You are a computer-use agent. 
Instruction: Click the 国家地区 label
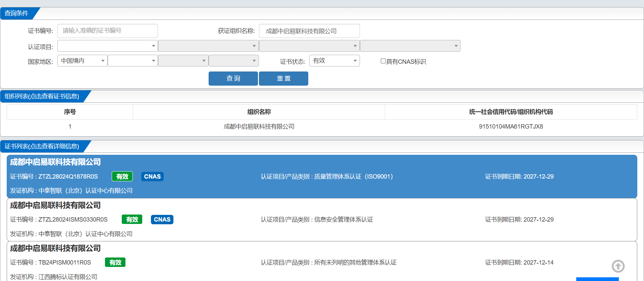[40, 62]
